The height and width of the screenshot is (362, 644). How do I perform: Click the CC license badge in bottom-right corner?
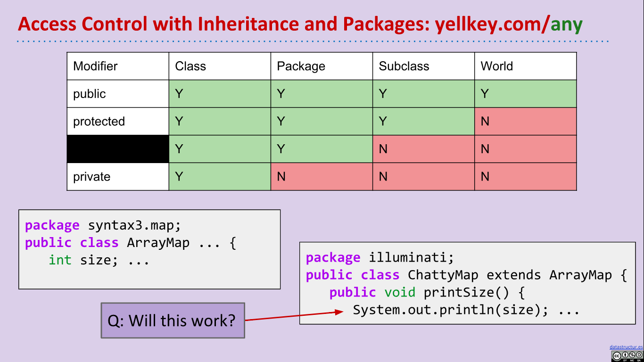(x=627, y=355)
